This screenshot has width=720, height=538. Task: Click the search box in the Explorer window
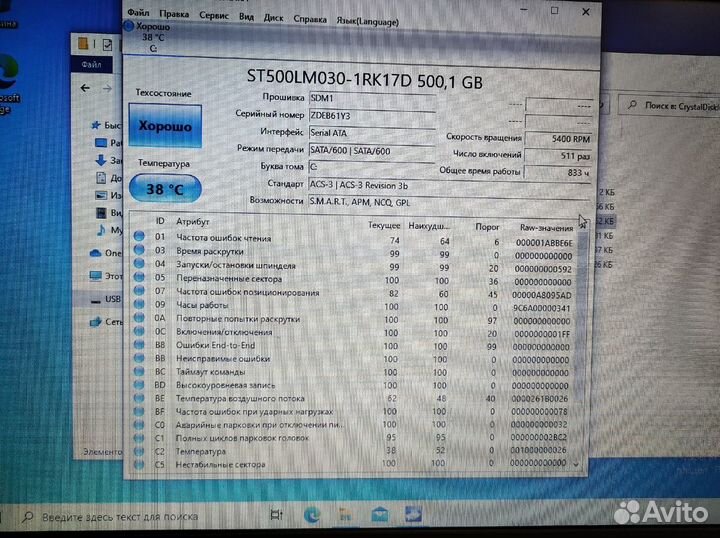[x=670, y=106]
